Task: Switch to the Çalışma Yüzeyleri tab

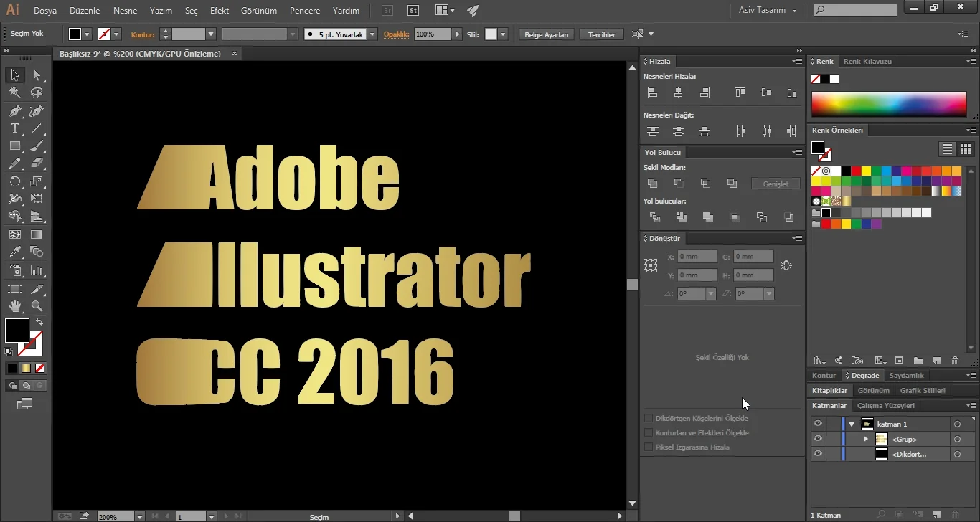Action: tap(886, 405)
